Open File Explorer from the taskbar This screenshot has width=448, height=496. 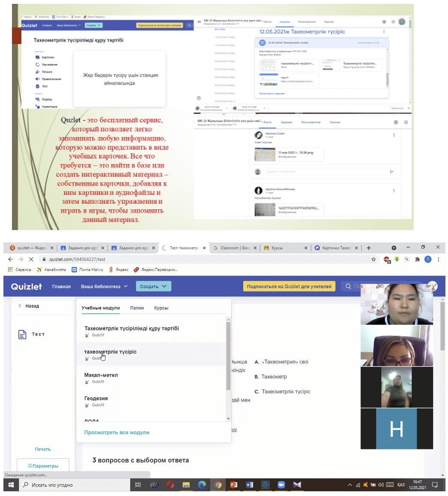point(186,484)
